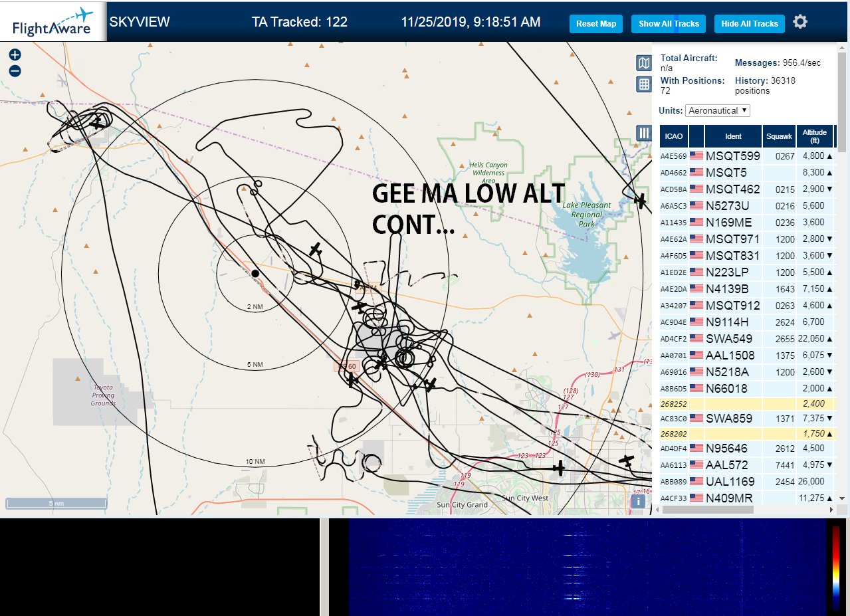The width and height of the screenshot is (850, 616).
Task: Sort table by ICAO column header
Action: coord(674,136)
